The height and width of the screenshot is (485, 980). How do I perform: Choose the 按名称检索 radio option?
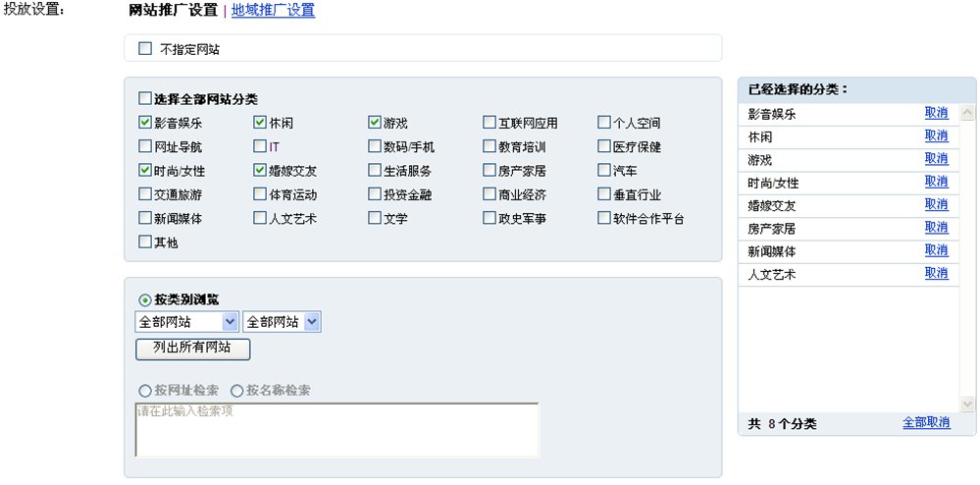236,391
